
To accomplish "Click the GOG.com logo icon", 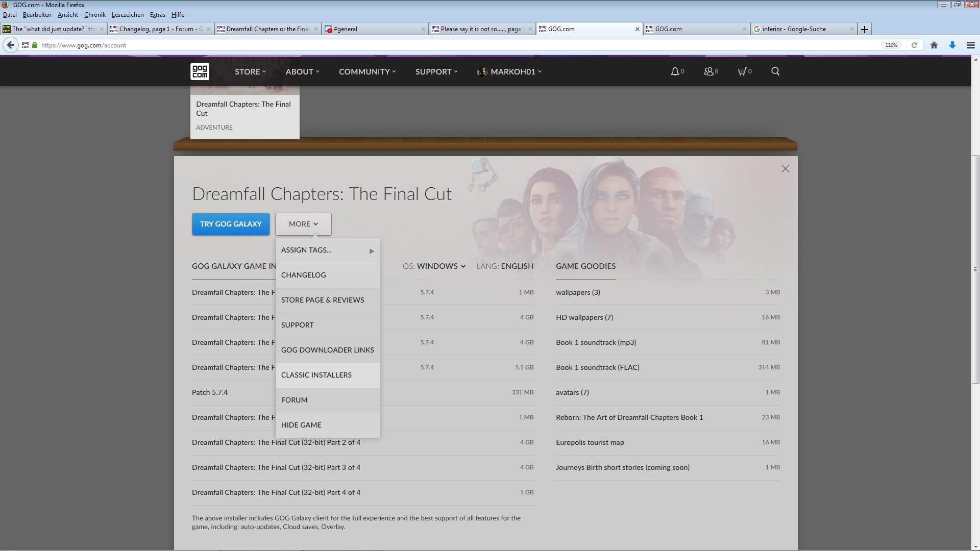I will [x=200, y=71].
